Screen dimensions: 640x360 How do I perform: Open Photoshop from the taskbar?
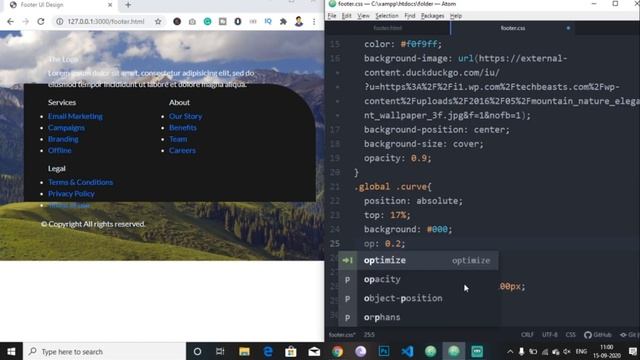[x=384, y=351]
